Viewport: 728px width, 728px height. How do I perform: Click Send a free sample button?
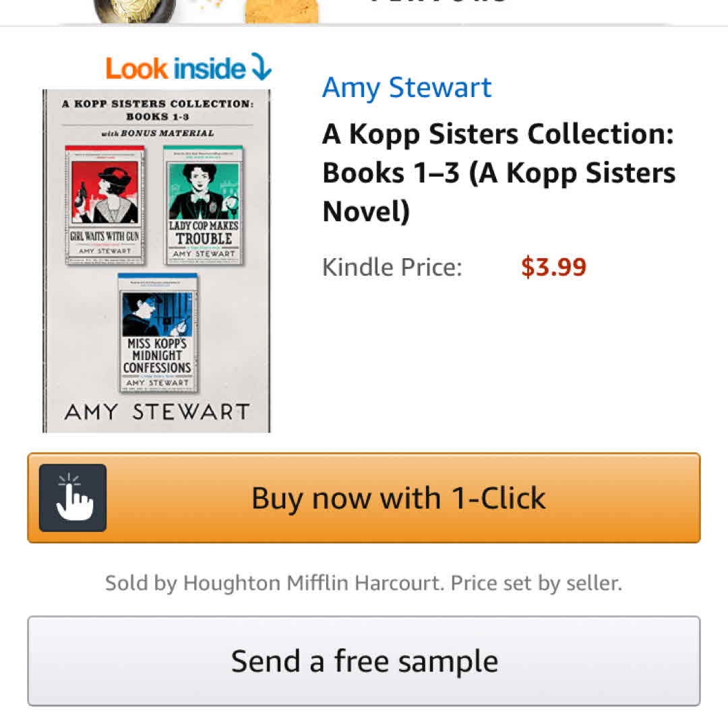pos(364,661)
